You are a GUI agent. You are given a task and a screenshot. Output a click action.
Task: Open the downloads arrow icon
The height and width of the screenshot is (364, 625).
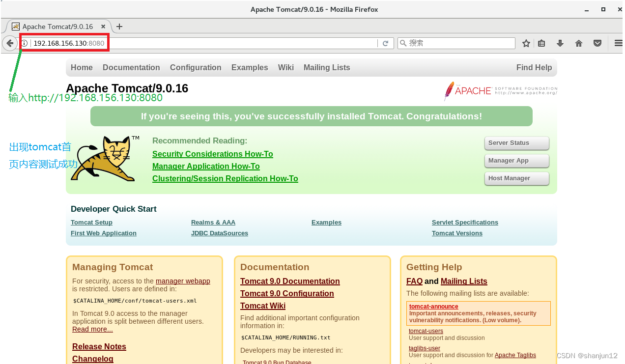[x=560, y=43]
